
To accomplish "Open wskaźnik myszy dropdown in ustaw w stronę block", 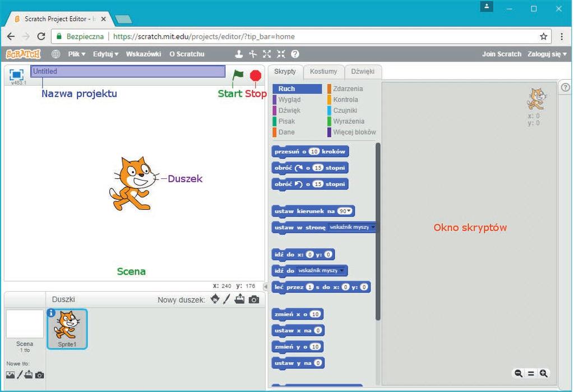I will coord(373,227).
